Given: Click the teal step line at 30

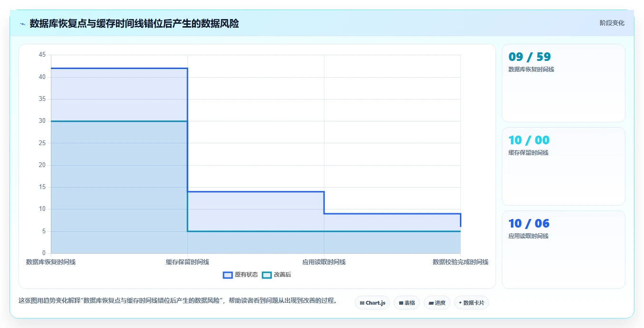Looking at the screenshot, I should click(119, 121).
